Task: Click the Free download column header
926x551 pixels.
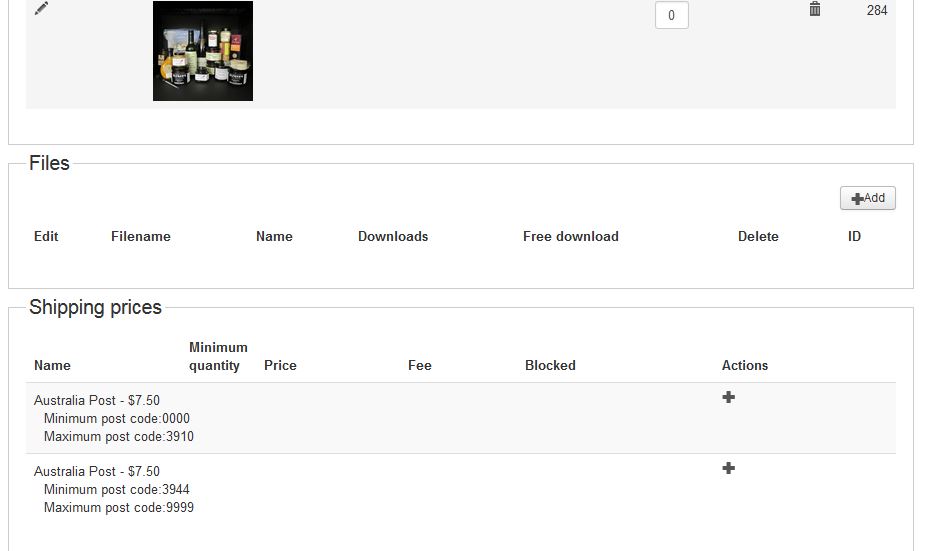Action: point(571,237)
